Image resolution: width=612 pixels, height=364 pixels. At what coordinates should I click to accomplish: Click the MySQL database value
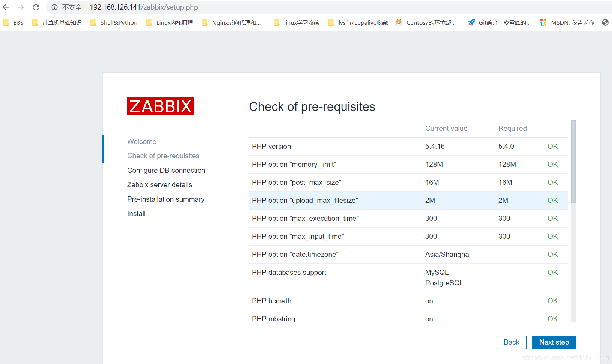(437, 273)
